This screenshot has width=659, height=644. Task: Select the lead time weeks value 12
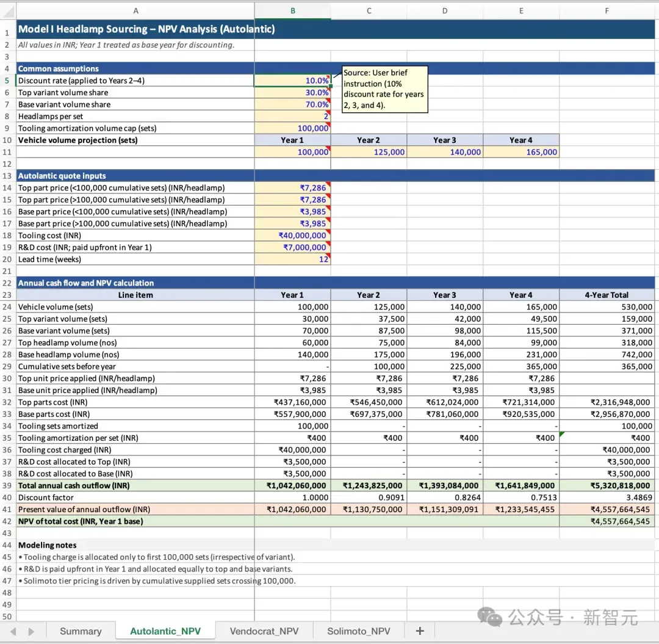[292, 259]
